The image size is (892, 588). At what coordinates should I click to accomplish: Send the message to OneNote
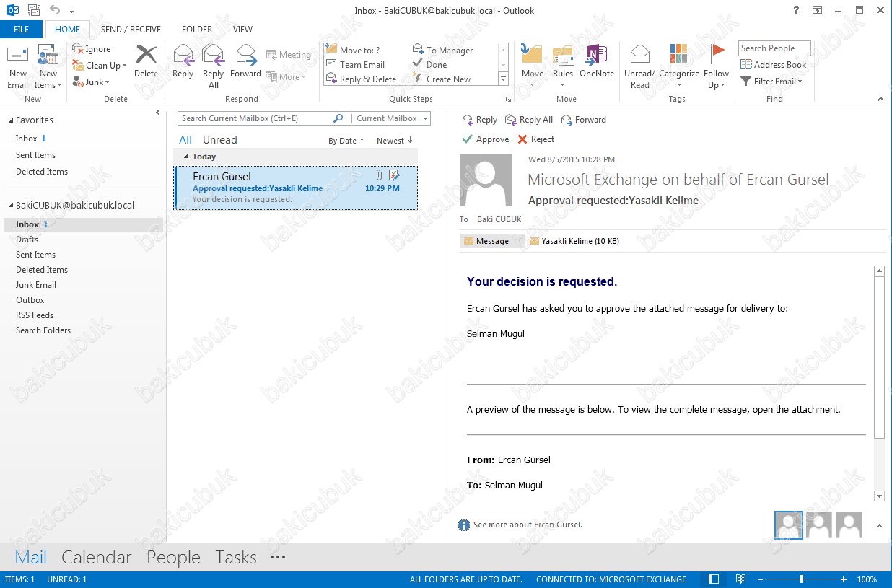pos(597,62)
